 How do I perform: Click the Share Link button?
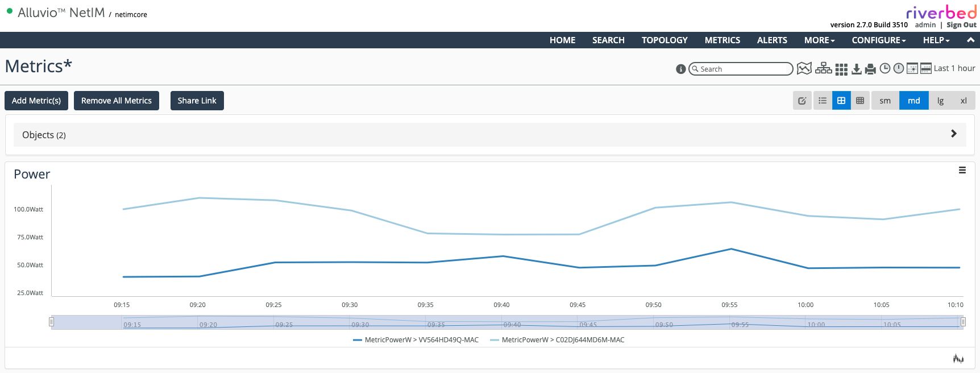tap(197, 101)
